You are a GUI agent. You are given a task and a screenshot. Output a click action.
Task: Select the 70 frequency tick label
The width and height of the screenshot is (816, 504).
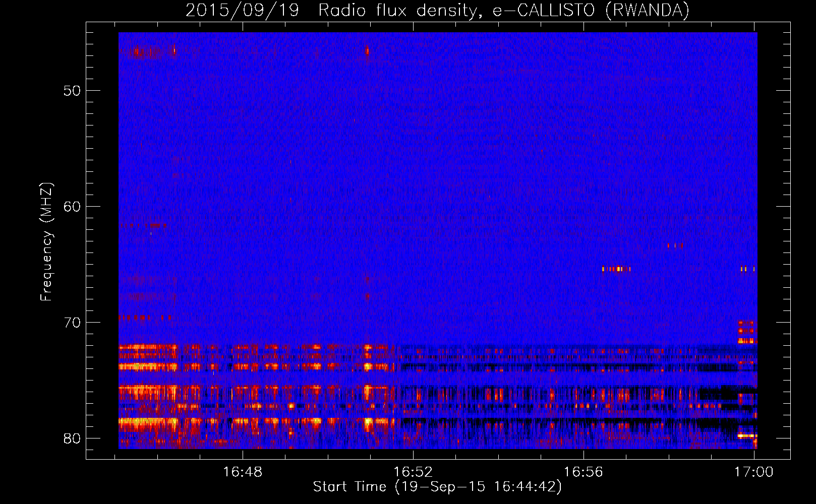pyautogui.click(x=72, y=323)
